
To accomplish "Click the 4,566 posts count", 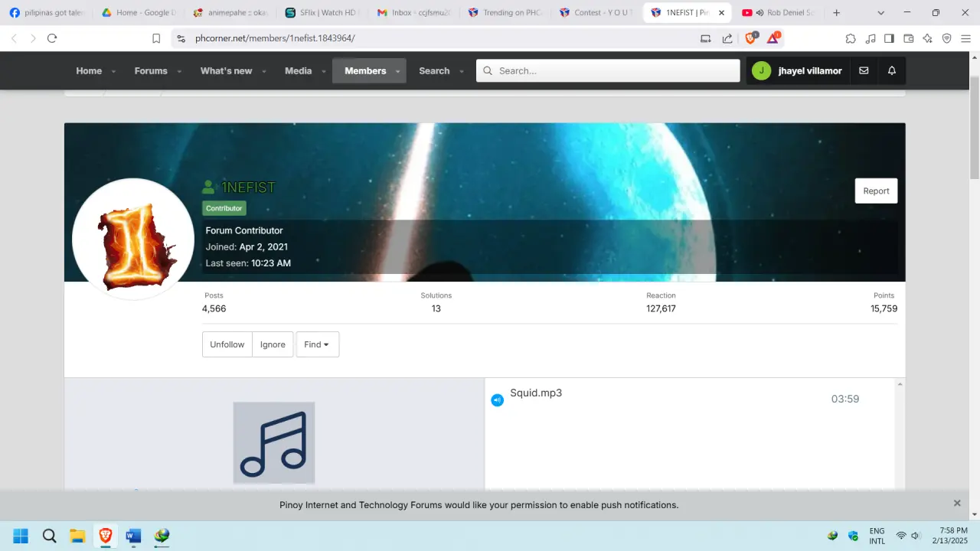I will tap(214, 309).
